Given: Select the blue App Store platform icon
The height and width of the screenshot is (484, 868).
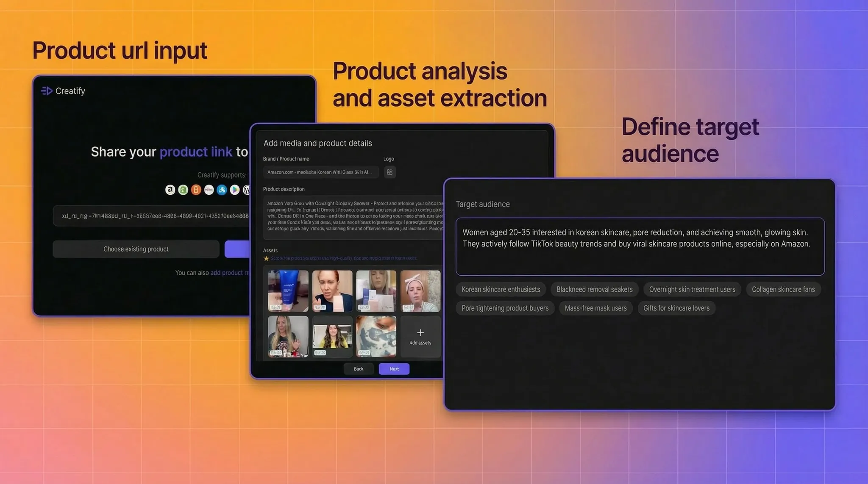Looking at the screenshot, I should (222, 190).
